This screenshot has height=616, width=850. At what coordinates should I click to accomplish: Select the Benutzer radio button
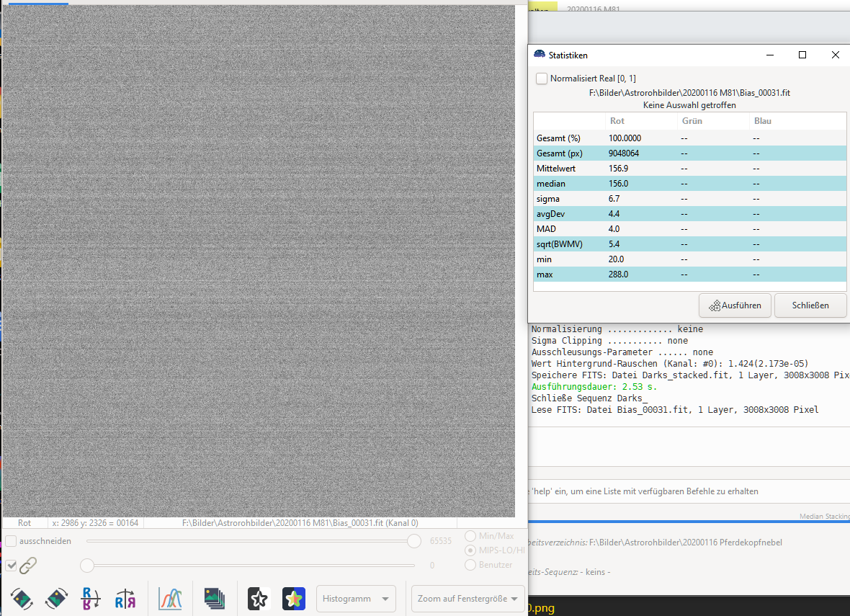pyautogui.click(x=470, y=565)
